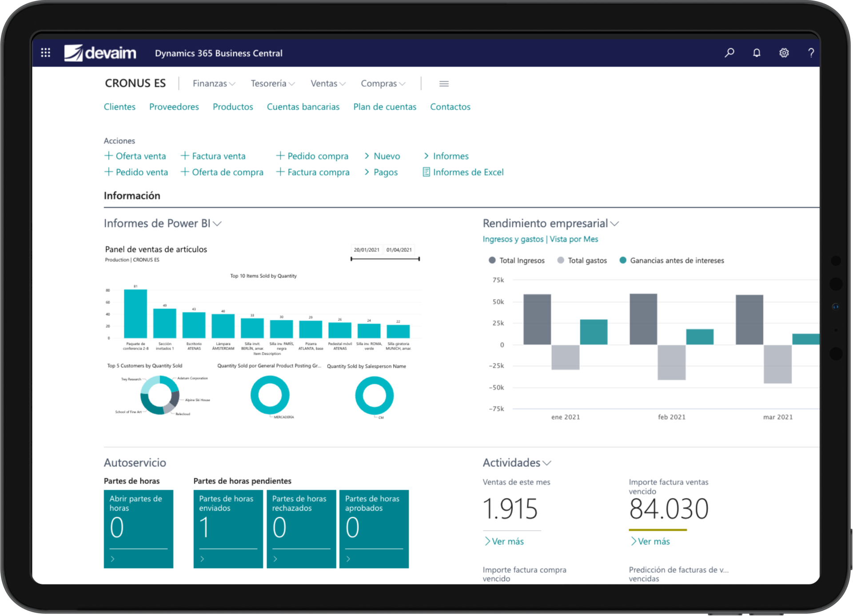Click the settings gear icon
The image size is (853, 616).
point(793,52)
